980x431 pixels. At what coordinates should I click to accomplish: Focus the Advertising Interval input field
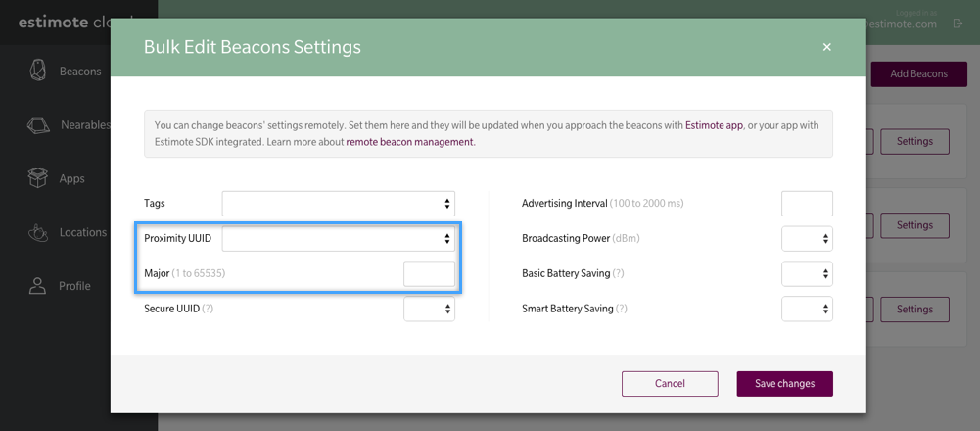(x=807, y=204)
